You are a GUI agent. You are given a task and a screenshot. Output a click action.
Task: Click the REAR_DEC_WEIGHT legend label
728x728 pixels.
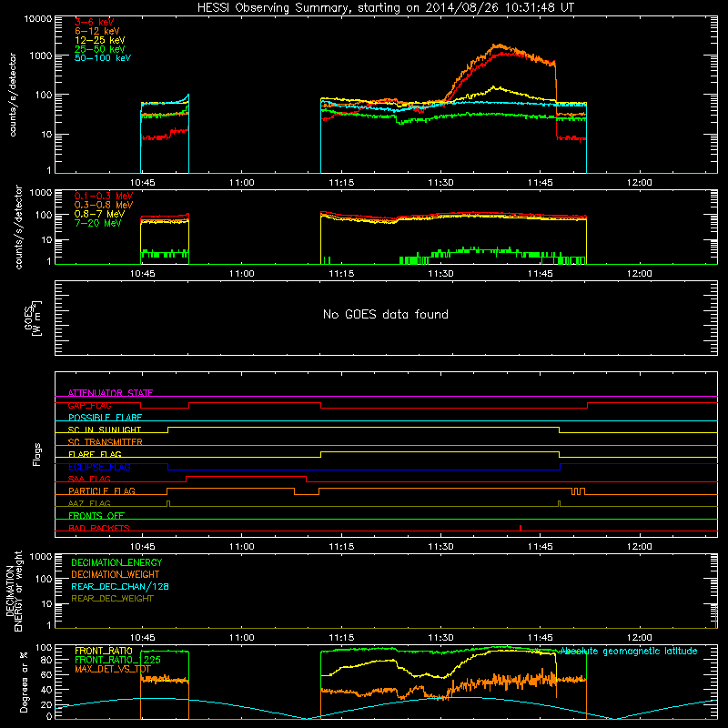112,599
